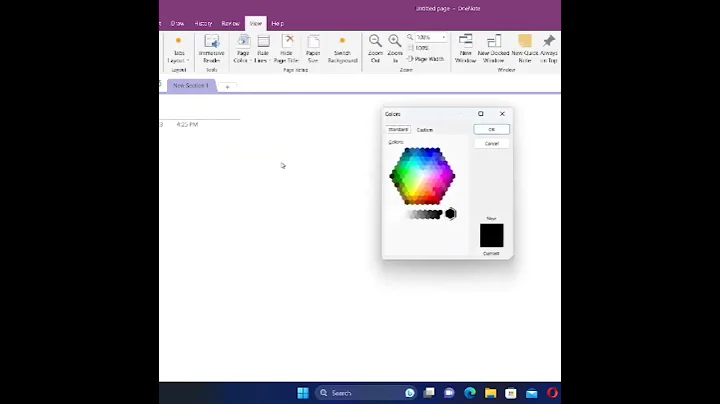The width and height of the screenshot is (720, 404).
Task: Open a New Docked Window
Action: (x=494, y=49)
